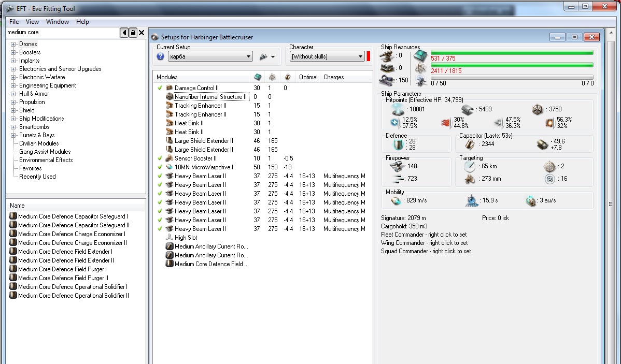621x364 pixels.
Task: Click the Name column header in item list
Action: (76, 206)
